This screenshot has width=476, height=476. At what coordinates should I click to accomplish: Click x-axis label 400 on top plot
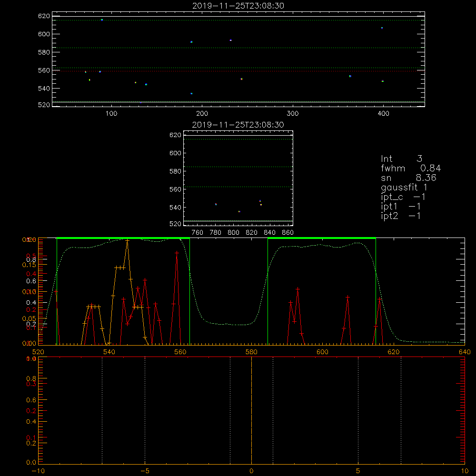pos(383,114)
